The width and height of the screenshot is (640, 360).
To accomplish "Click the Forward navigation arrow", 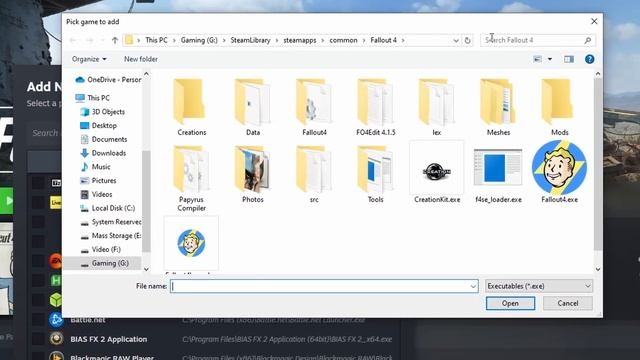I will (x=89, y=40).
